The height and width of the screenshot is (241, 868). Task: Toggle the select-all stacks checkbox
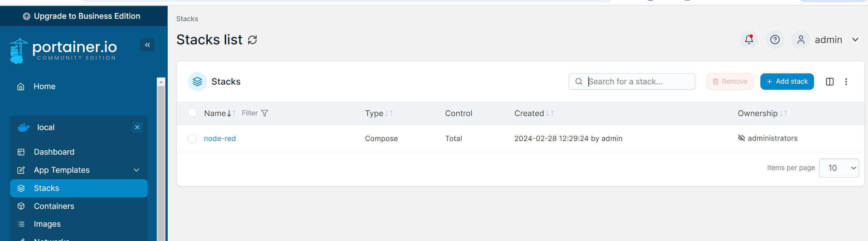pyautogui.click(x=192, y=113)
